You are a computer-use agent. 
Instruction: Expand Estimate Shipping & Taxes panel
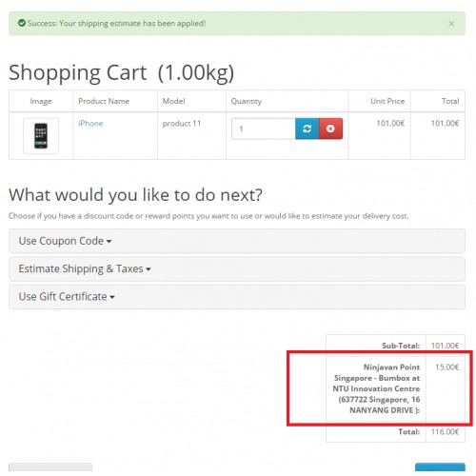237,268
